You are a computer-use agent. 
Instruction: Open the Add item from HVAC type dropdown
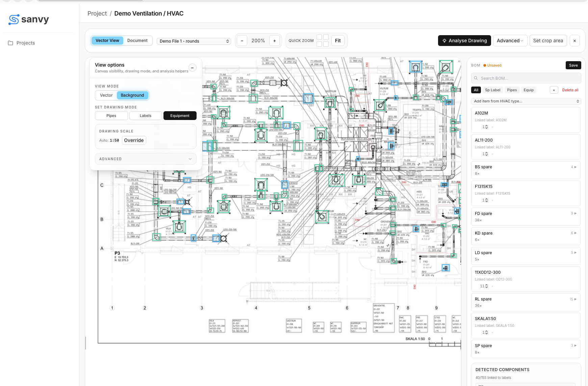(526, 101)
